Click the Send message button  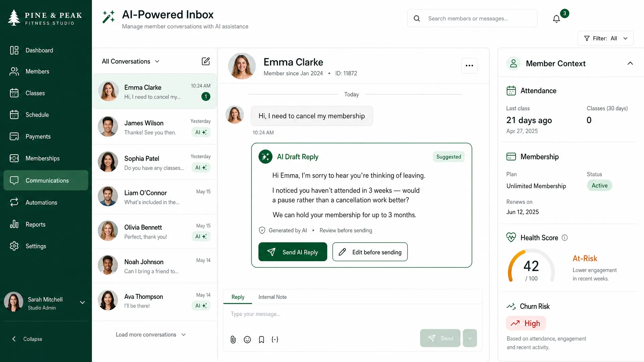(440, 338)
